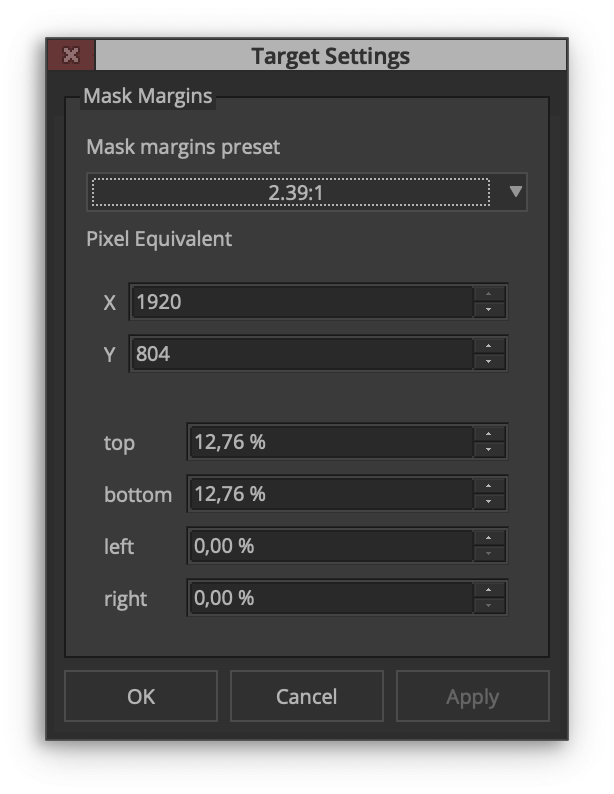Open the mask margins preset dropdown
This screenshot has width=614, height=794.
coord(290,192)
